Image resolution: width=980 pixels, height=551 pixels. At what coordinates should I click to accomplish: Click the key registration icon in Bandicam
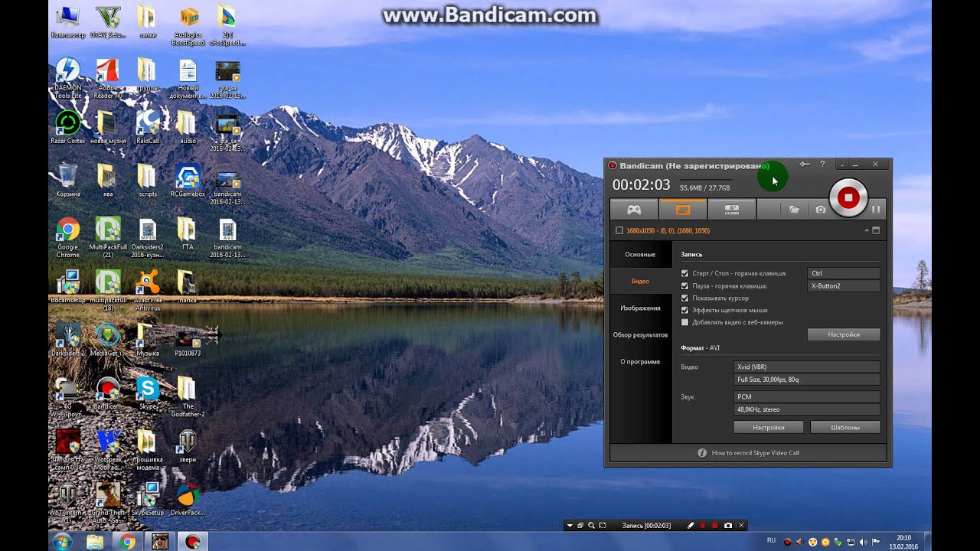click(x=805, y=164)
